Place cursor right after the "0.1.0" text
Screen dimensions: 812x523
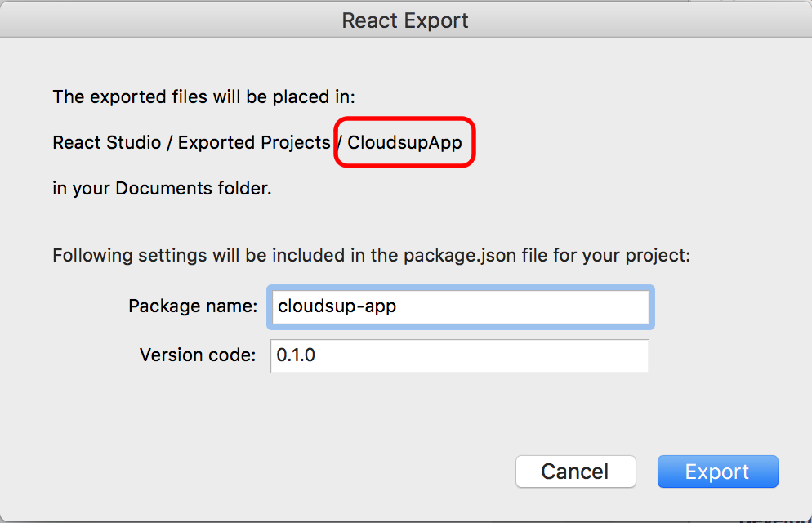coord(315,355)
